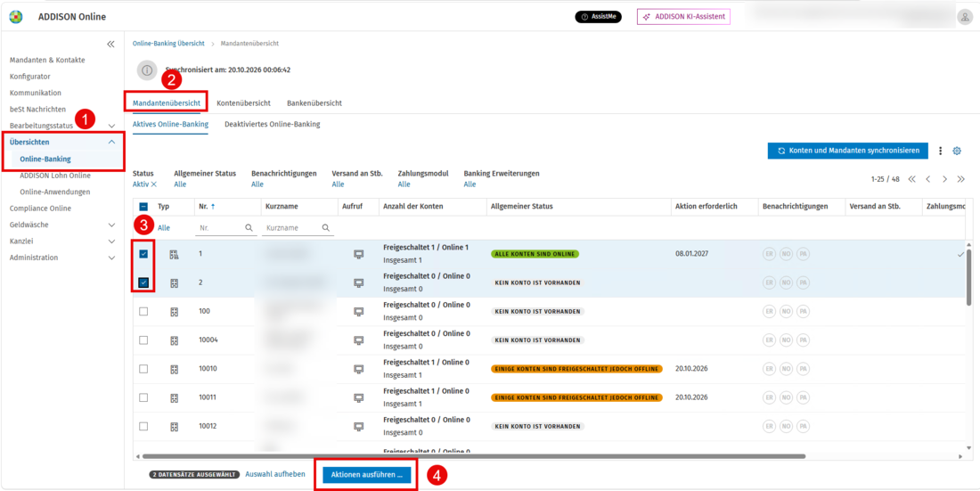The width and height of the screenshot is (980, 491).
Task: Open the Benachrichtigungen filter dropdown
Action: click(x=257, y=184)
